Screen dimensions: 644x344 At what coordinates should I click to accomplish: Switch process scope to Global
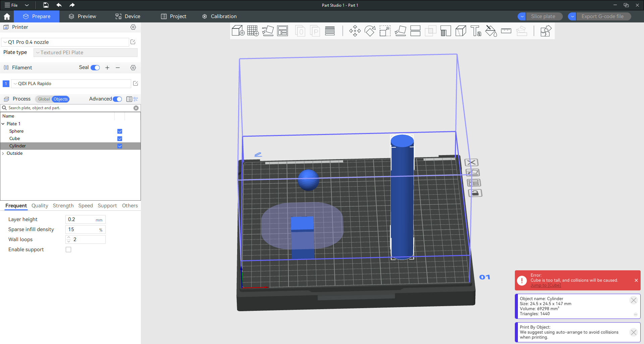44,99
